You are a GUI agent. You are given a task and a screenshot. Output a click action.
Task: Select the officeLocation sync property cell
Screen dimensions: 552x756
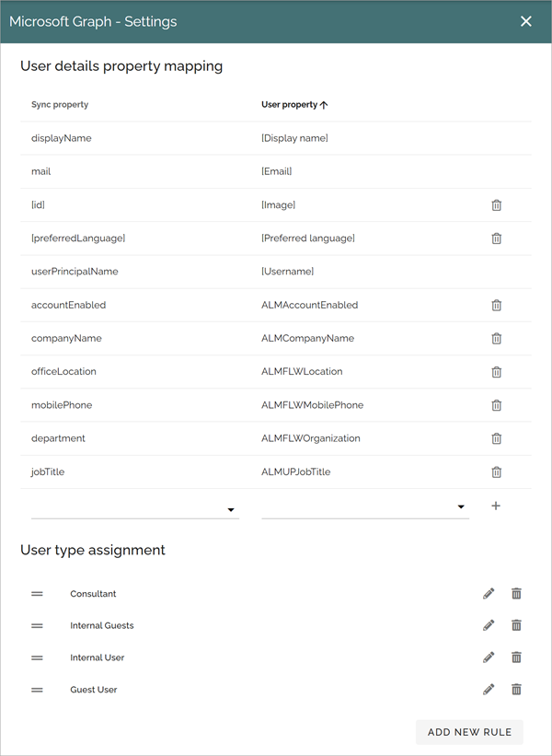(x=63, y=372)
